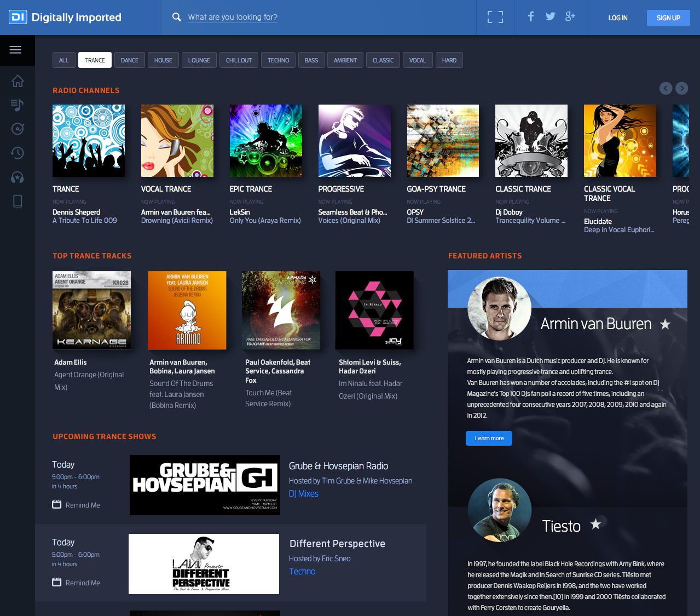Click the SIGN UP button
Image resolution: width=700 pixels, height=616 pixels.
pyautogui.click(x=668, y=18)
